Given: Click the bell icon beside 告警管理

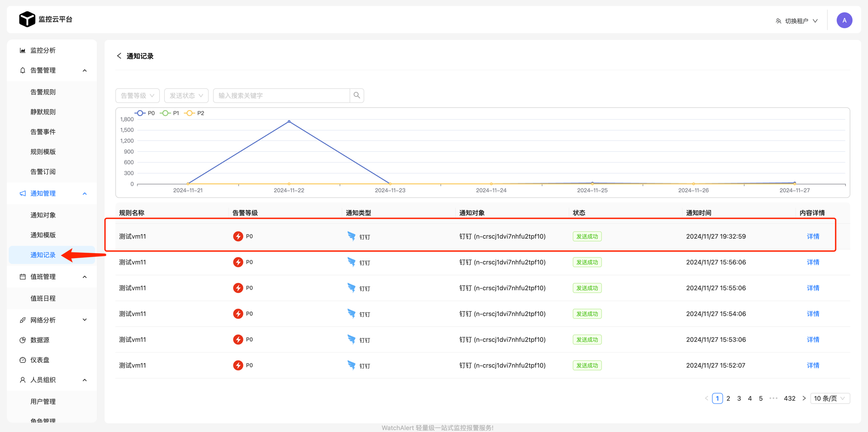Looking at the screenshot, I should [x=23, y=70].
